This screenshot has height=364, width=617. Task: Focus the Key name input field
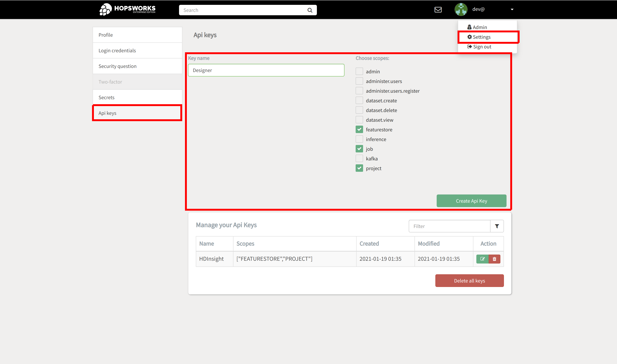(266, 70)
